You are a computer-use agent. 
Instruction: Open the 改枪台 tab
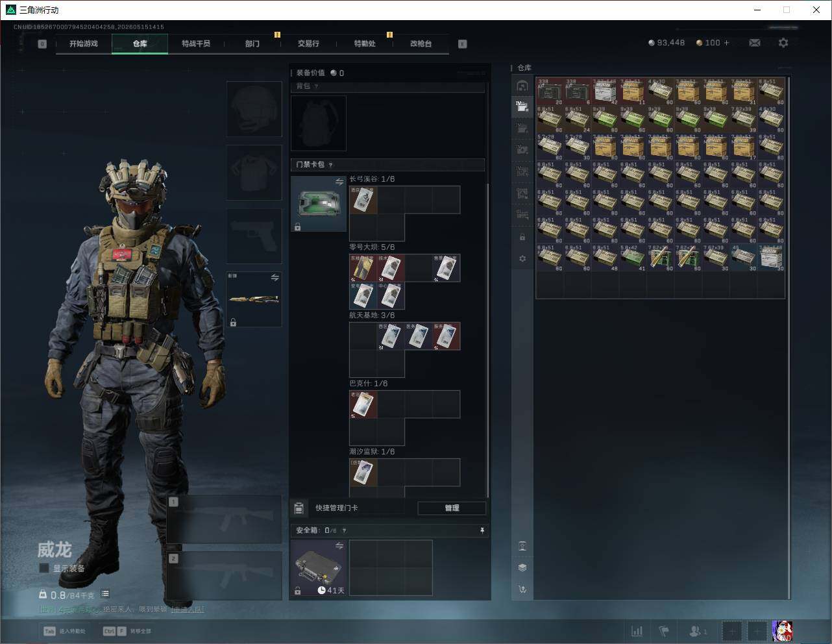pyautogui.click(x=421, y=43)
